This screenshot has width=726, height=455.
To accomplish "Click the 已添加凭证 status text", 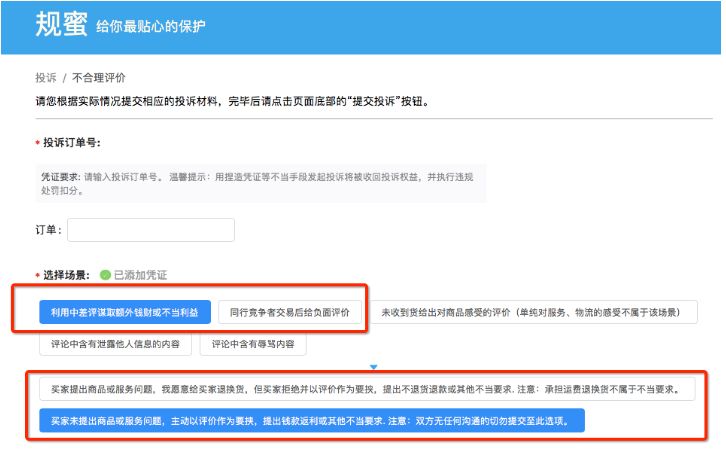I will pos(140,274).
